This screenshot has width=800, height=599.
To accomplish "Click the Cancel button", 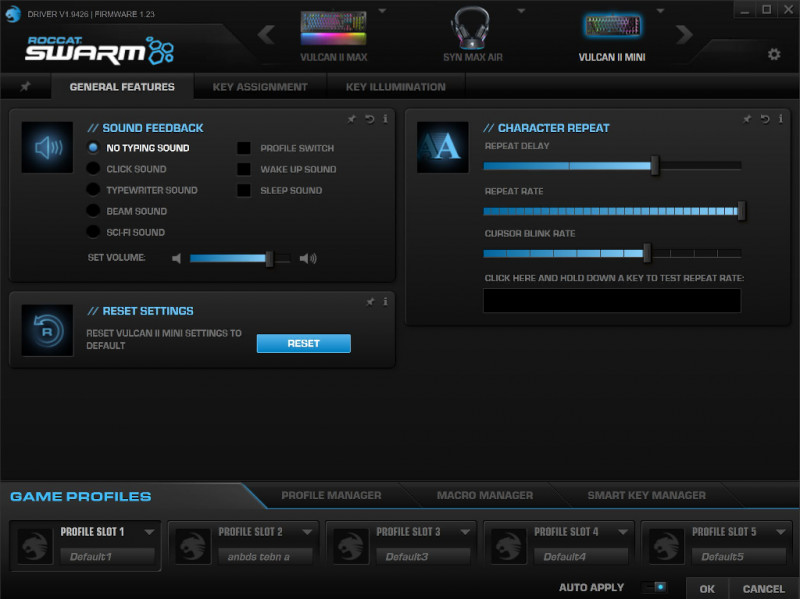I will point(763,588).
